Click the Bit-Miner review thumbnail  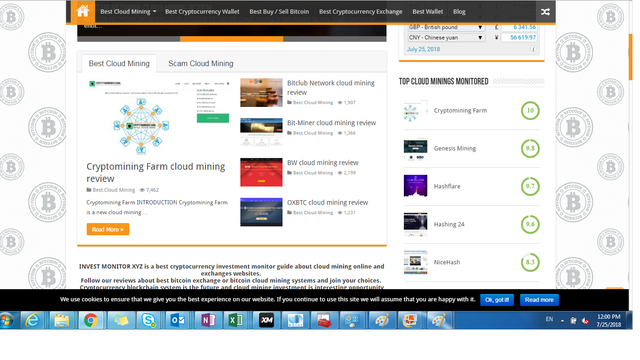(x=261, y=132)
